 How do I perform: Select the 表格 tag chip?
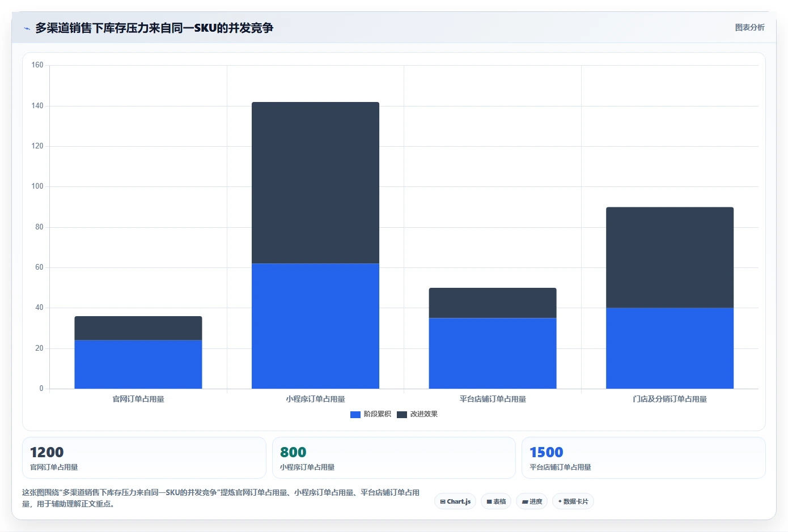(496, 501)
